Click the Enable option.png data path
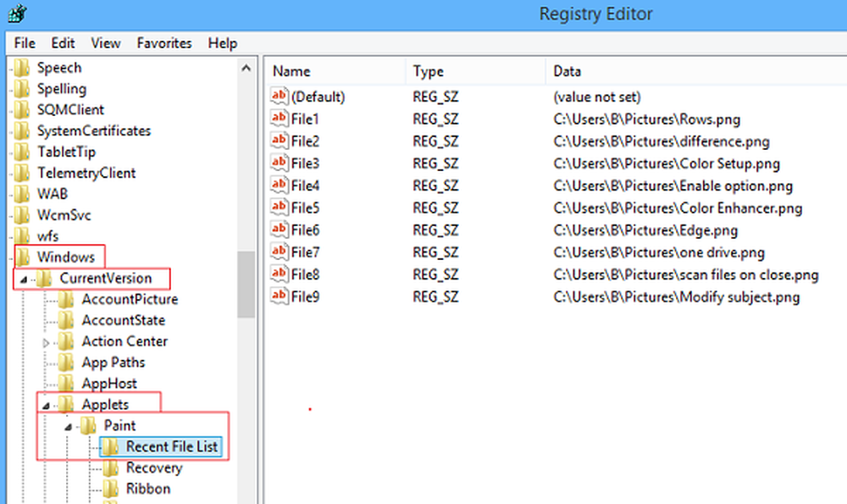The height and width of the screenshot is (504, 847). [673, 186]
